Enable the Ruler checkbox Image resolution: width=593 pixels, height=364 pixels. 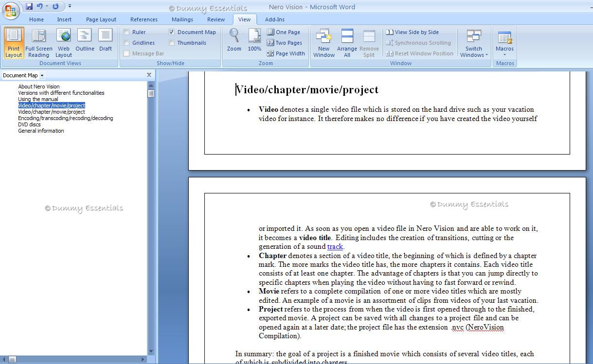tap(126, 32)
